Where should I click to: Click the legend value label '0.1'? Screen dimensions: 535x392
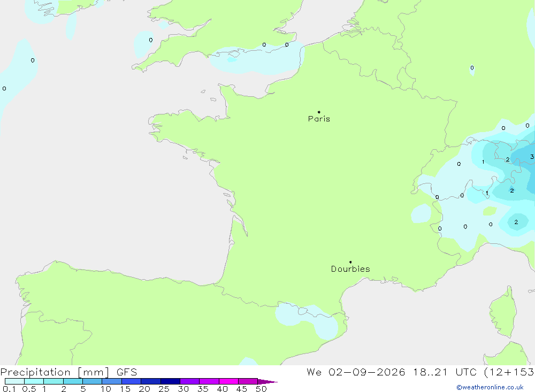point(9,389)
